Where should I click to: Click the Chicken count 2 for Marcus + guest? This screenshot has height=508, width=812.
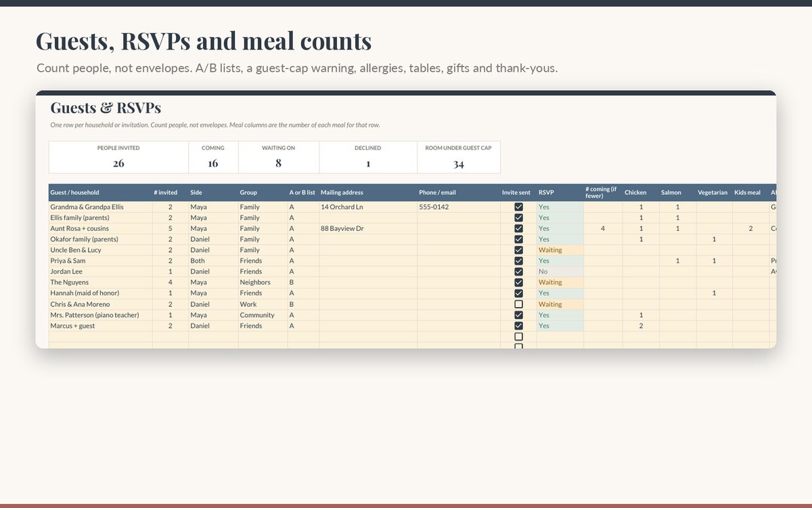(641, 326)
